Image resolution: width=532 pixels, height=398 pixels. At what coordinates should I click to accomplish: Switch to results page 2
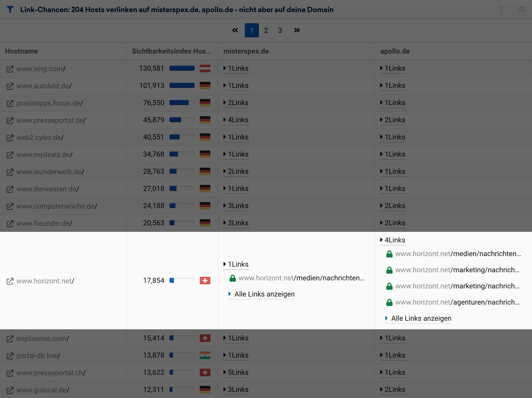coord(266,31)
